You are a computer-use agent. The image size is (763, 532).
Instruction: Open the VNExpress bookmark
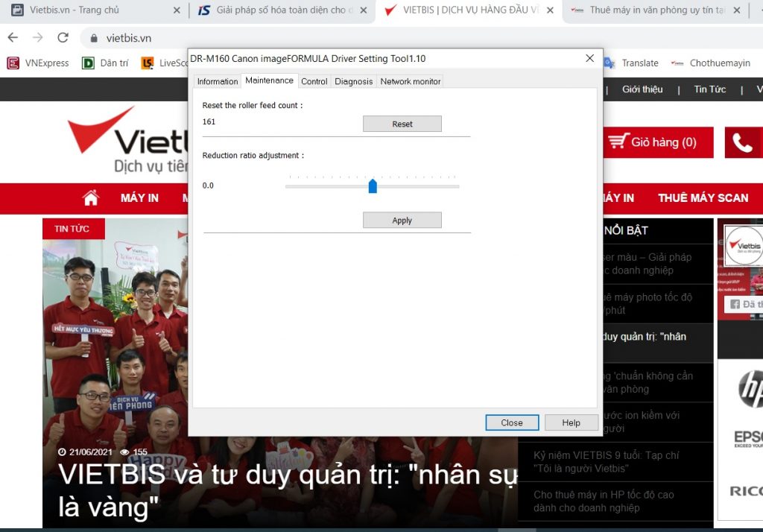(38, 63)
